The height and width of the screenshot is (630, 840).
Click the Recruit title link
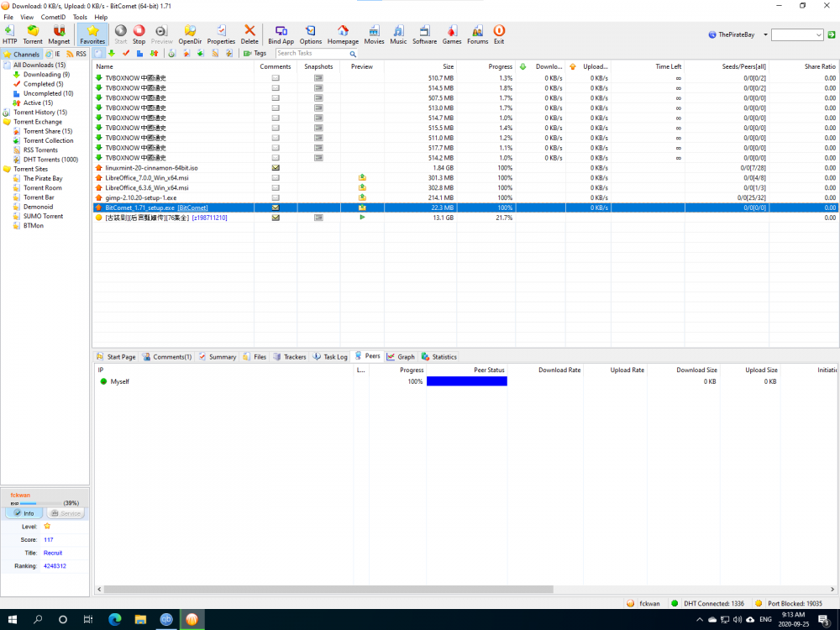click(x=53, y=553)
